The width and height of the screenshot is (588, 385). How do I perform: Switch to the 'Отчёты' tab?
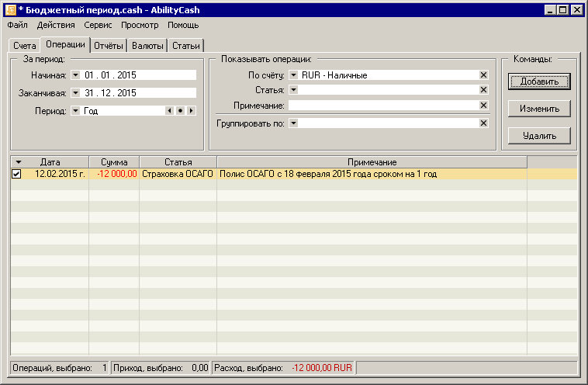[x=108, y=46]
